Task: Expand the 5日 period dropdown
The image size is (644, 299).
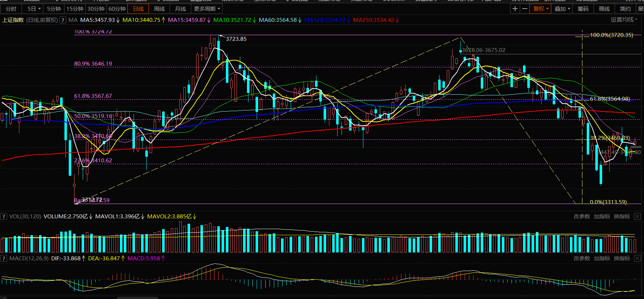Action: [34, 9]
